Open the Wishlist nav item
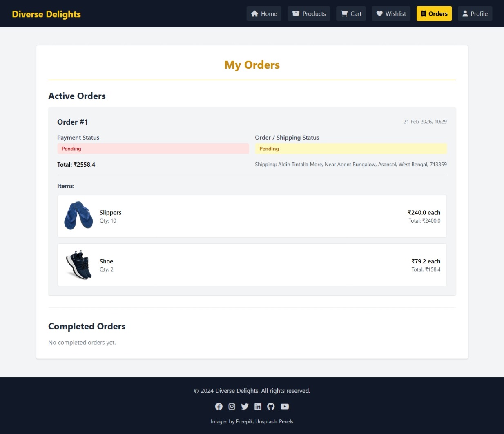This screenshot has width=504, height=434. [x=391, y=13]
